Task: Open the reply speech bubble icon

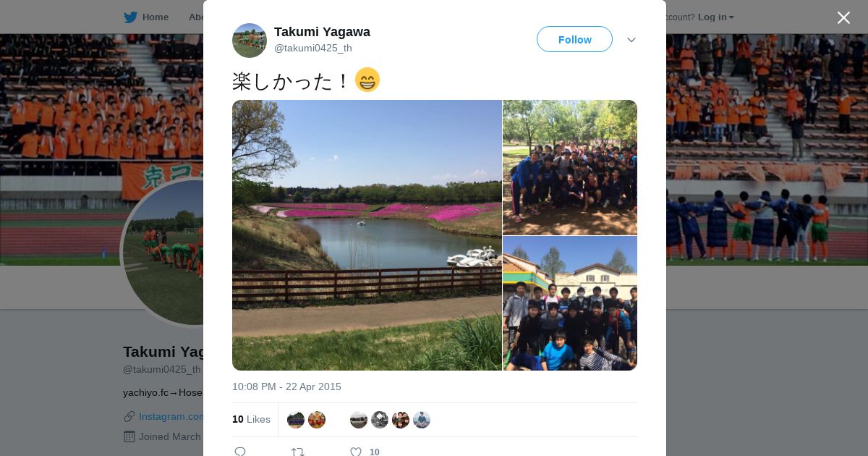Action: [240, 452]
